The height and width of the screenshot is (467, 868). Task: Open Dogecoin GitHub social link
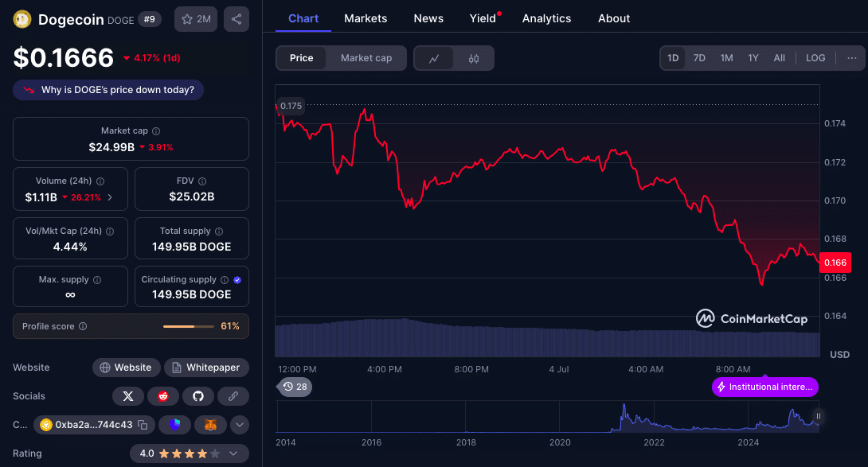[198, 396]
